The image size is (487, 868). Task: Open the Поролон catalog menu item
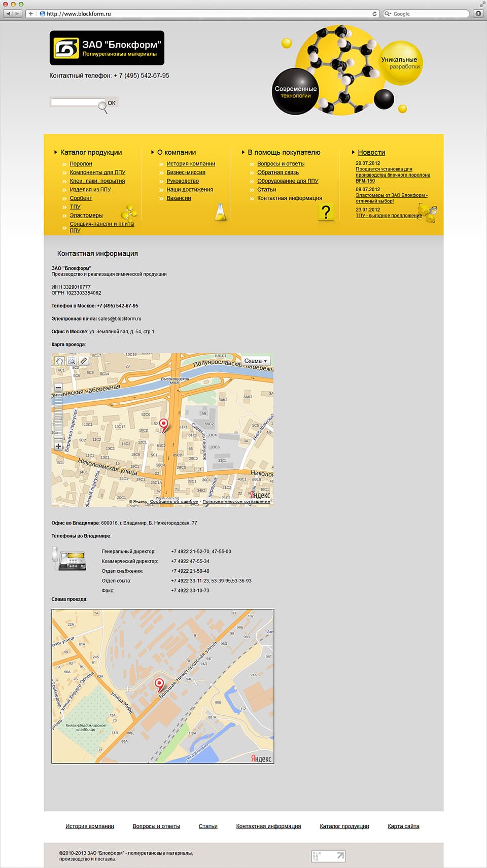(x=81, y=164)
